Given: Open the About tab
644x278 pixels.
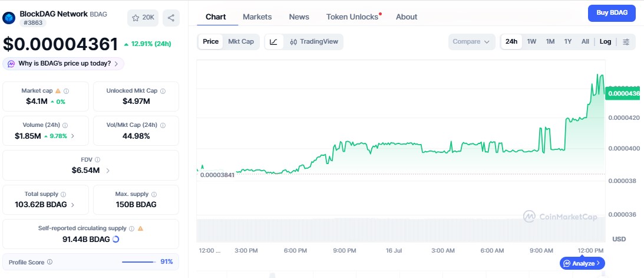Looking at the screenshot, I should (407, 17).
